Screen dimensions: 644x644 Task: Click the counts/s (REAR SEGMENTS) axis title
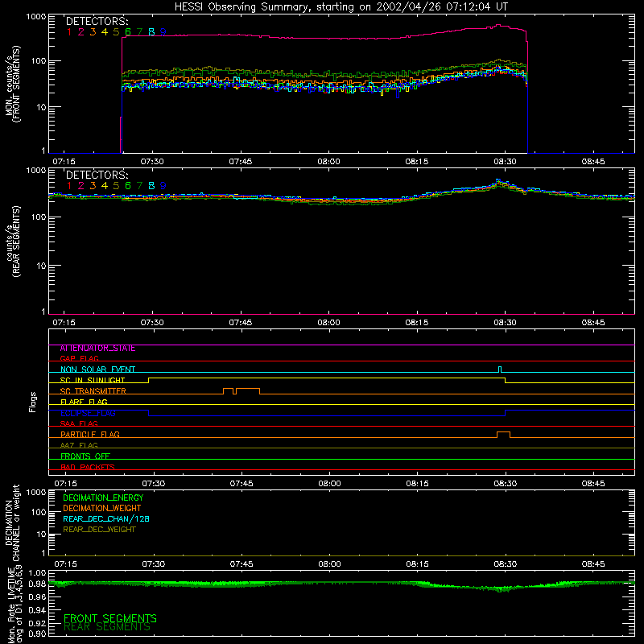click(13, 242)
